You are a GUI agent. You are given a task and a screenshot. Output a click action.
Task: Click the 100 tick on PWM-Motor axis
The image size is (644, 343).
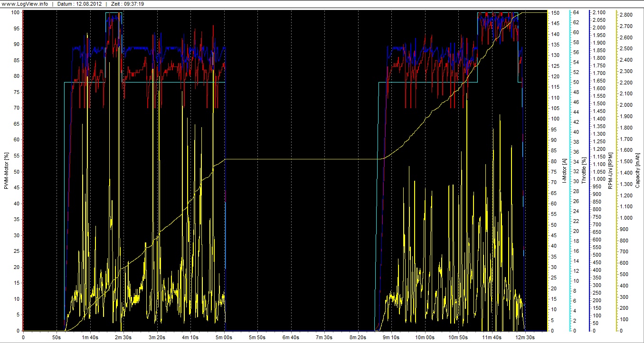click(16, 12)
